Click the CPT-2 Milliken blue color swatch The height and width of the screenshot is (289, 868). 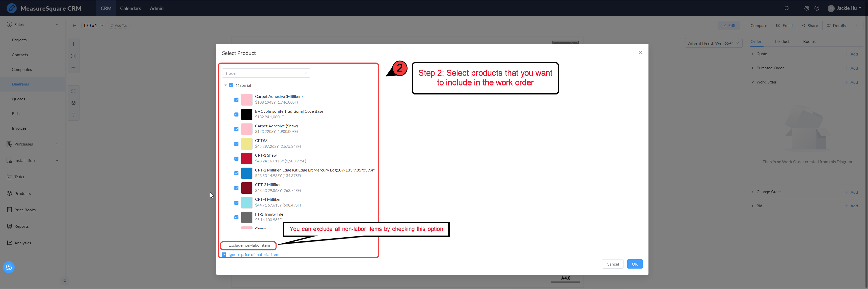pos(247,173)
